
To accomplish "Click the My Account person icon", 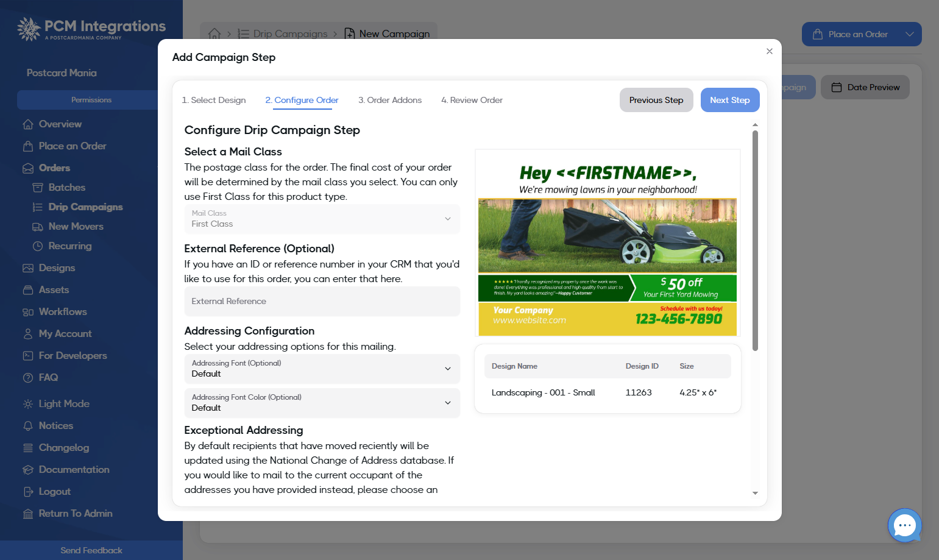I will coord(28,334).
